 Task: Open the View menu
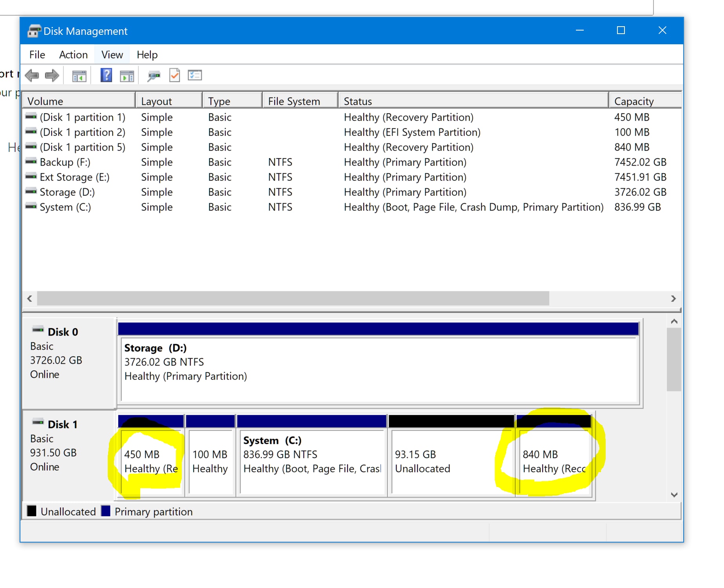[x=112, y=54]
